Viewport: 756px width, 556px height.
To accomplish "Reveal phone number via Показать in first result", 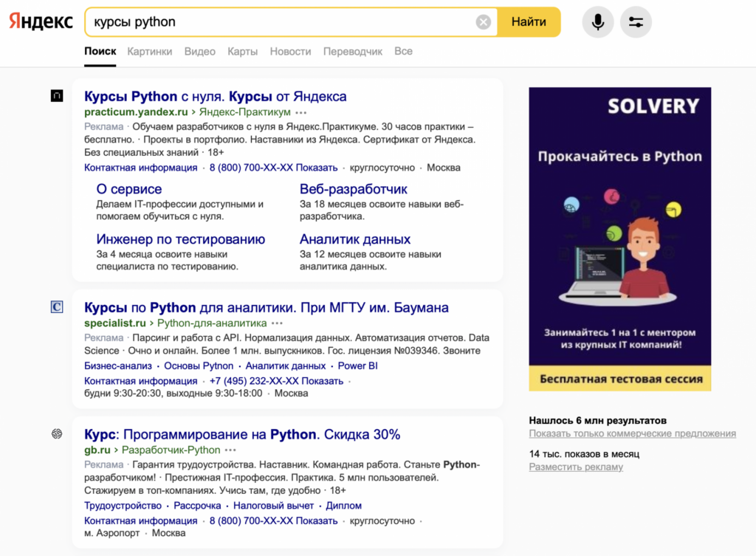I will click(x=315, y=168).
